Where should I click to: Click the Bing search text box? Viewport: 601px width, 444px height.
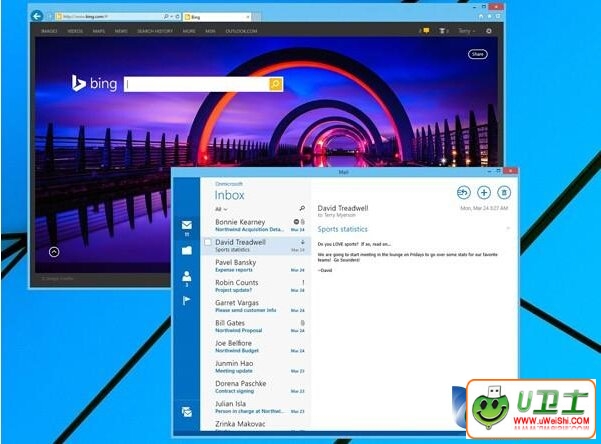[x=197, y=84]
